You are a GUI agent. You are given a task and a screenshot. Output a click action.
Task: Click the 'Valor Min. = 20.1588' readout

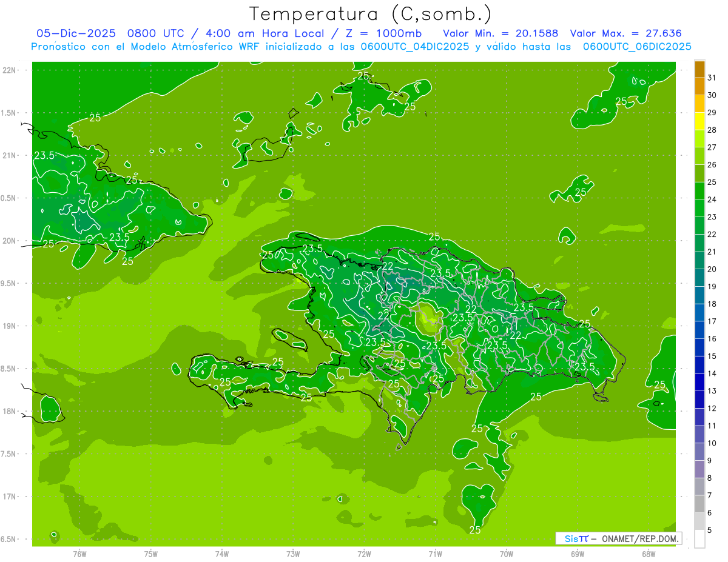500,33
